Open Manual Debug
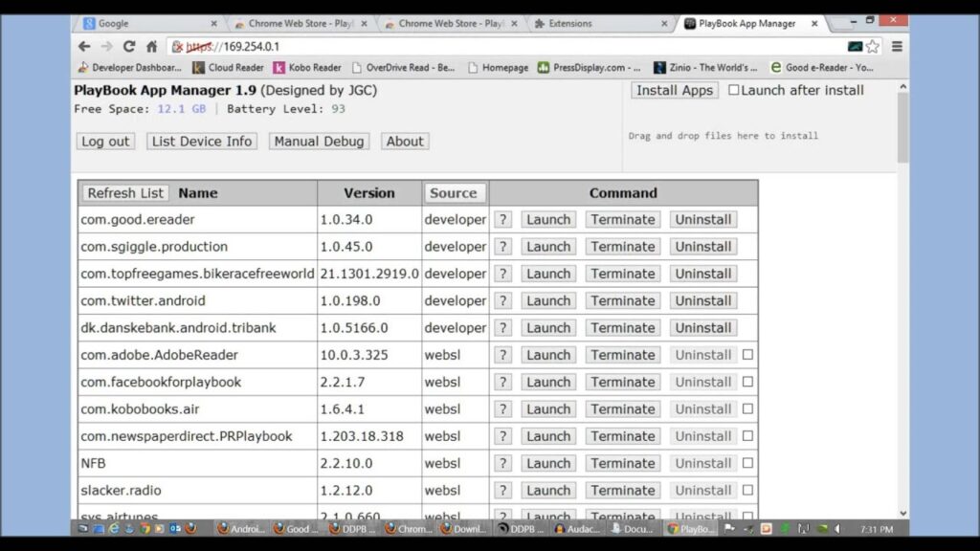This screenshot has height=551, width=980. pos(319,142)
